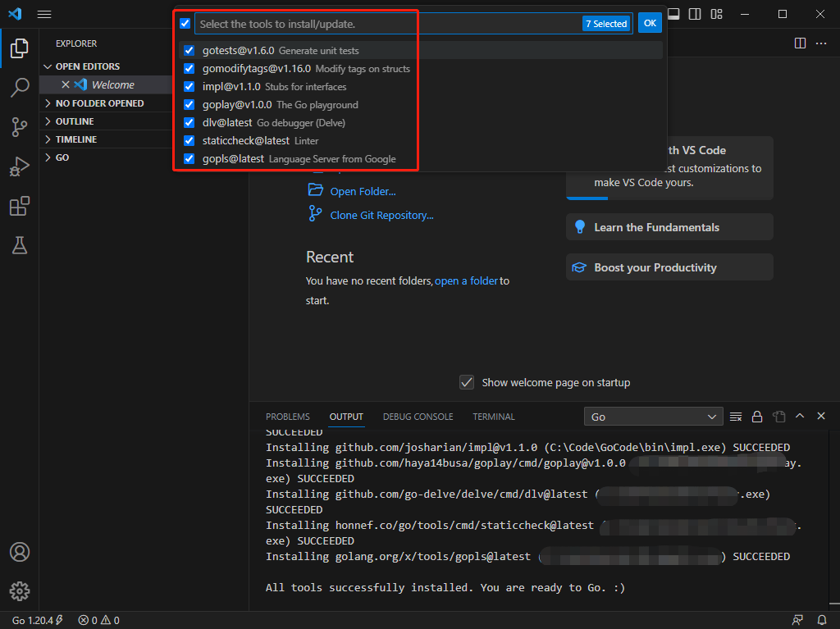Clear the output panel
Image resolution: width=840 pixels, height=629 pixels.
tap(736, 417)
